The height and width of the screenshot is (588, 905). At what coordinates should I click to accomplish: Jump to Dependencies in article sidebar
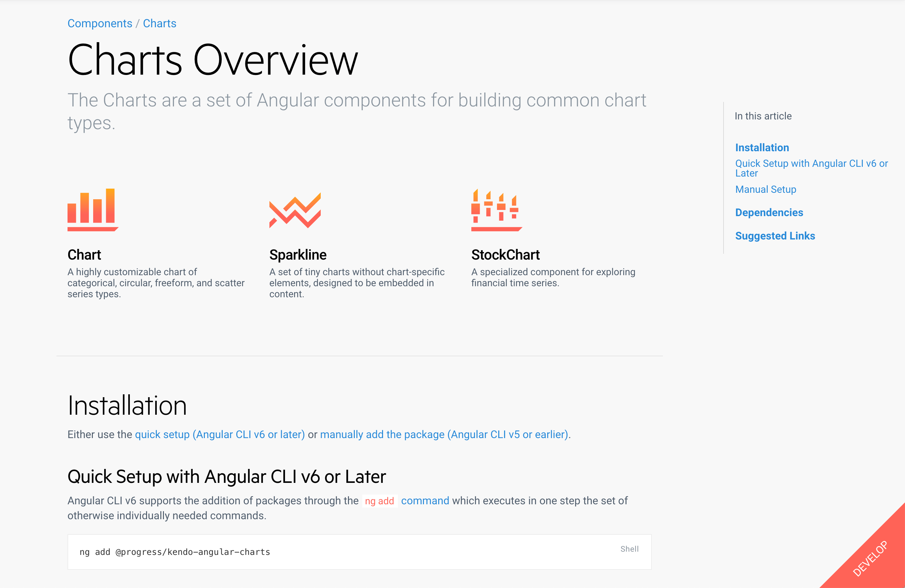point(769,213)
